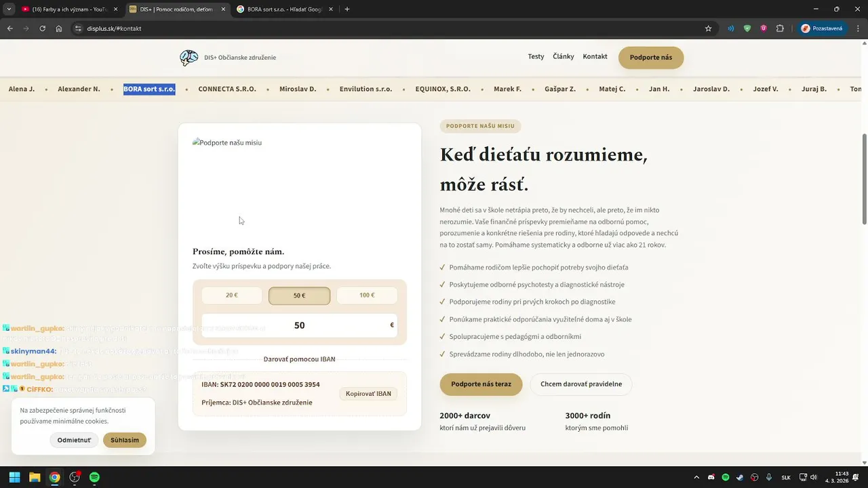This screenshot has height=488, width=868.
Task: Open the Extensions puzzle icon
Action: click(780, 28)
